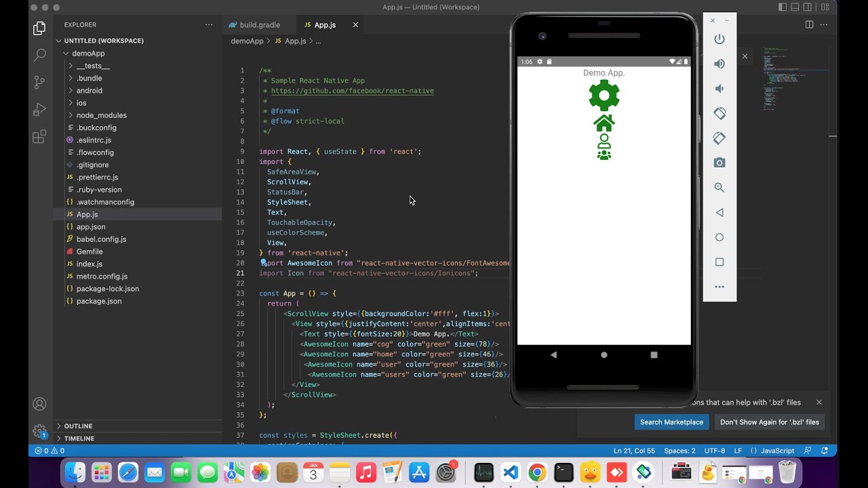Open Finder from the Dock
The image size is (868, 488).
tap(75, 472)
